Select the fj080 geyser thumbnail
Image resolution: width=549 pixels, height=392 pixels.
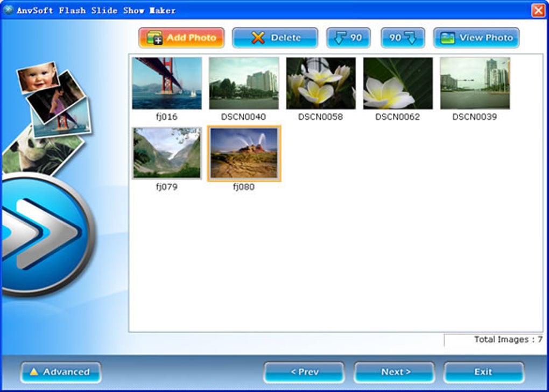tap(244, 153)
